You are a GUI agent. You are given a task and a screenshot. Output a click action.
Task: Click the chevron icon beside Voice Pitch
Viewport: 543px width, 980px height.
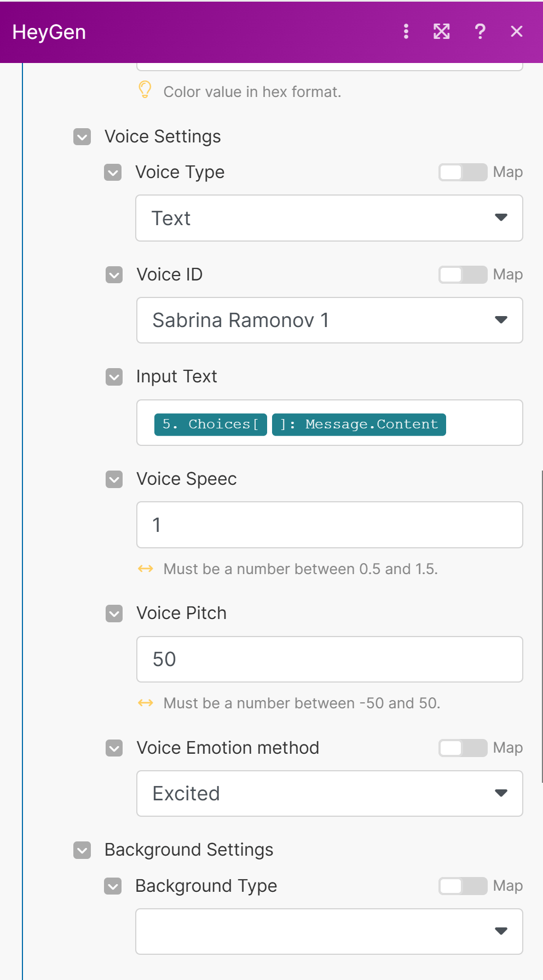[114, 614]
